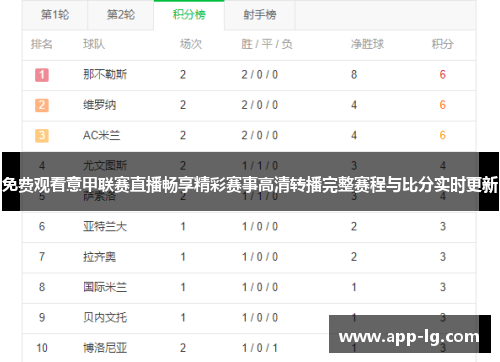
Task: Click the rank number 9 for 贝内文托
Action: point(42,318)
